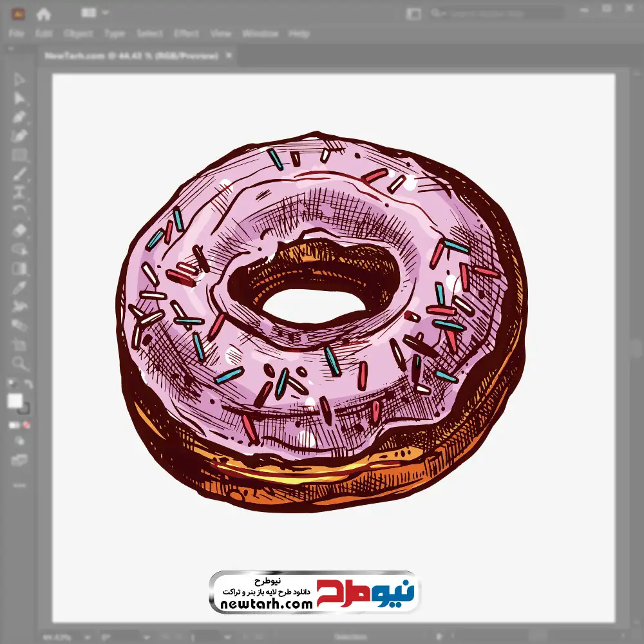This screenshot has width=644, height=644.
Task: Close the NewTarh.com document tab
Action: (x=228, y=56)
